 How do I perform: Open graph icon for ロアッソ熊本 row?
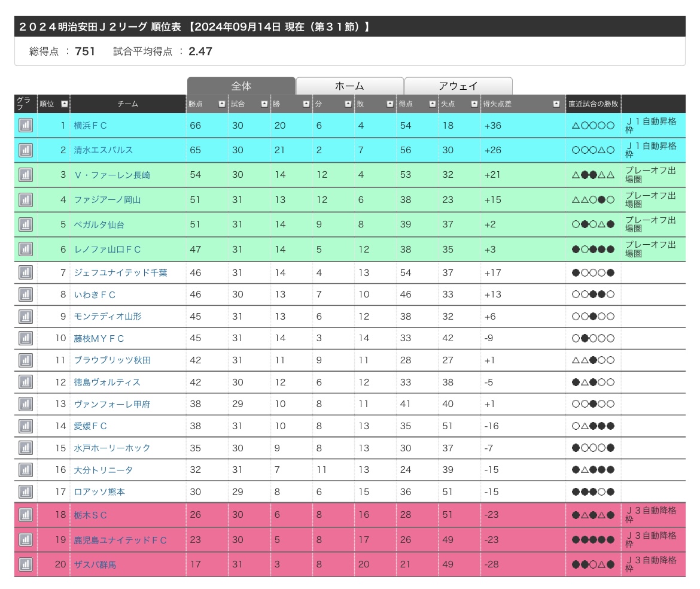point(26,491)
